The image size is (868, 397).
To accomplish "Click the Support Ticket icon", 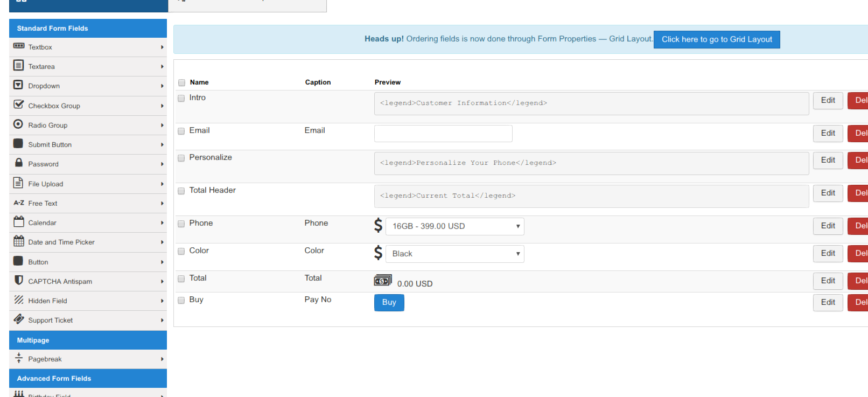I will click(x=19, y=319).
